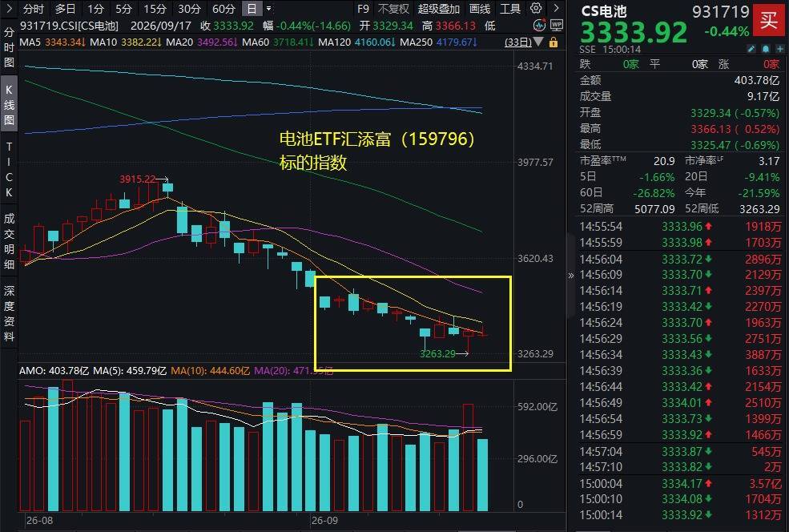The height and width of the screenshot is (532, 789).
Task: Open F9 deep info button
Action: [363, 9]
